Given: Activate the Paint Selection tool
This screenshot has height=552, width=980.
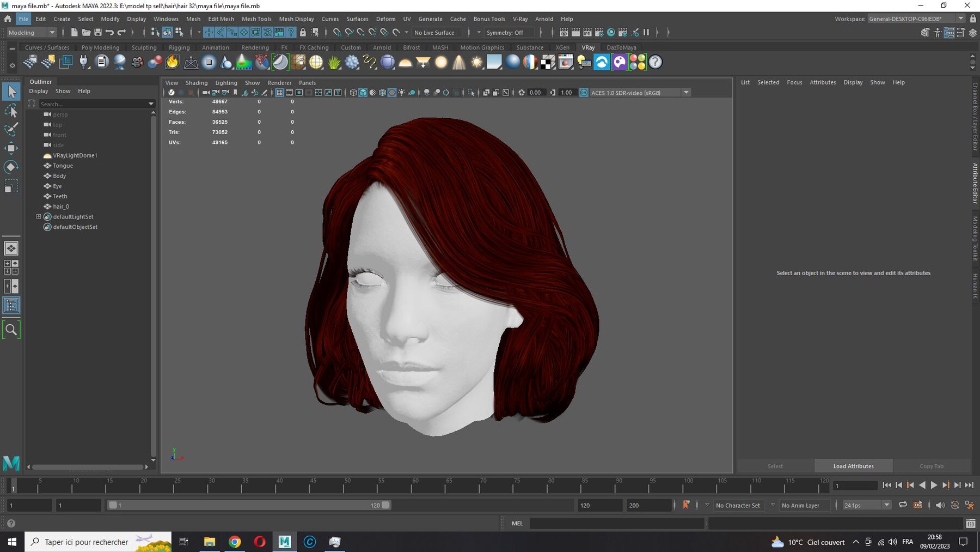Looking at the screenshot, I should 11,129.
